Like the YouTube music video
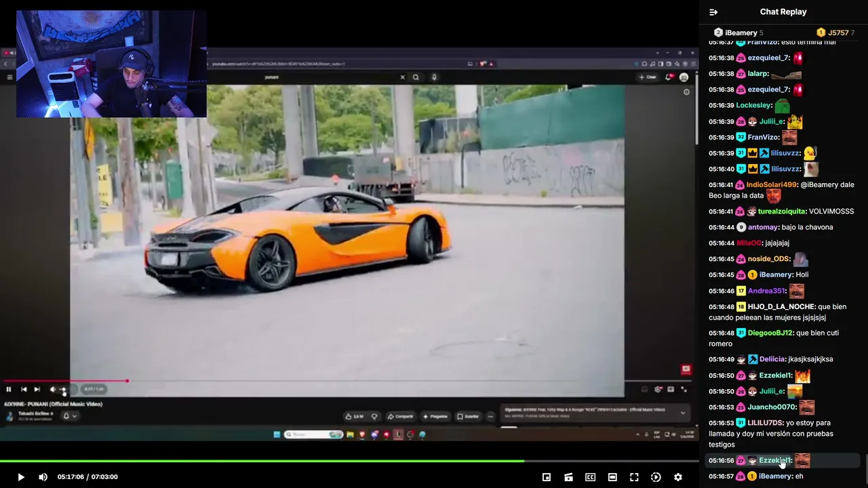 click(354, 416)
